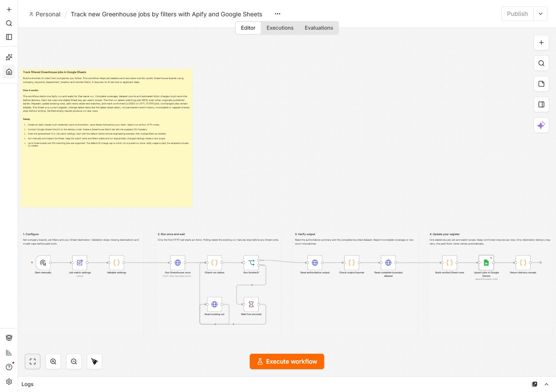This screenshot has height=392, width=556.
Task: Open the templates box icon in sidebar
Action: tap(9, 338)
